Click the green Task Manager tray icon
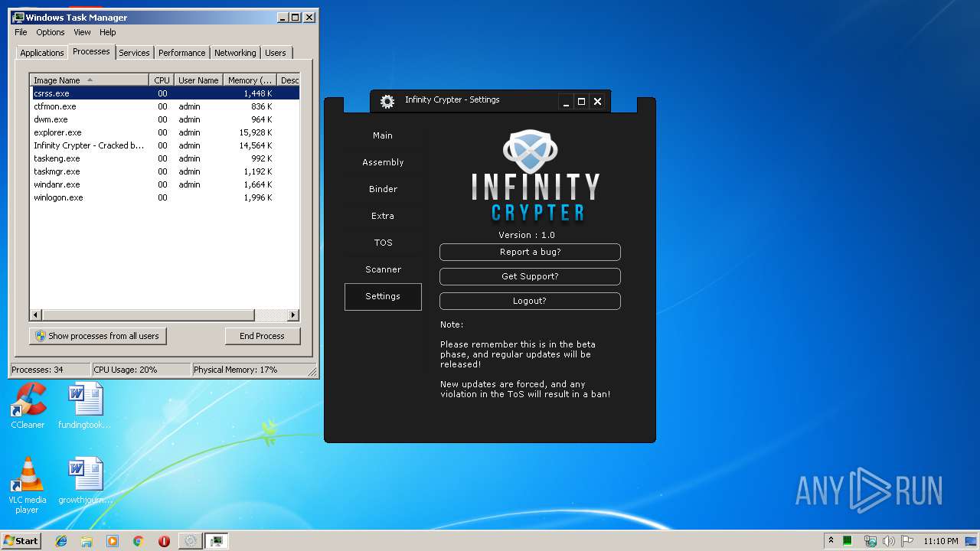The height and width of the screenshot is (551, 980). pos(848,541)
